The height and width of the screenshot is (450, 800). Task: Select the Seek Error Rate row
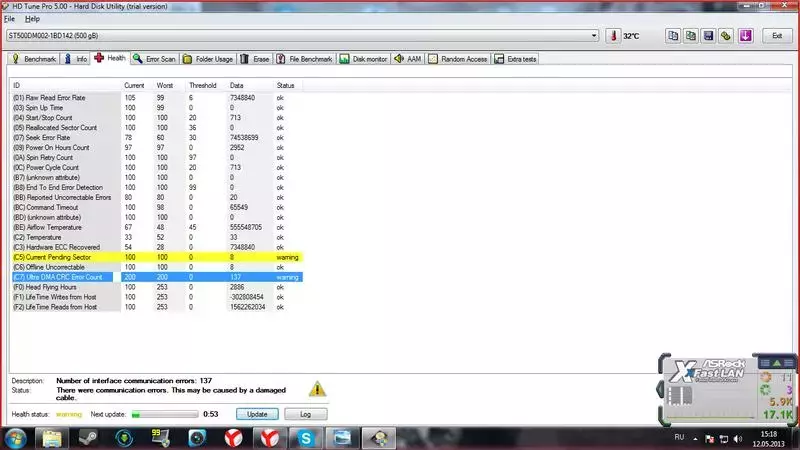(x=157, y=138)
